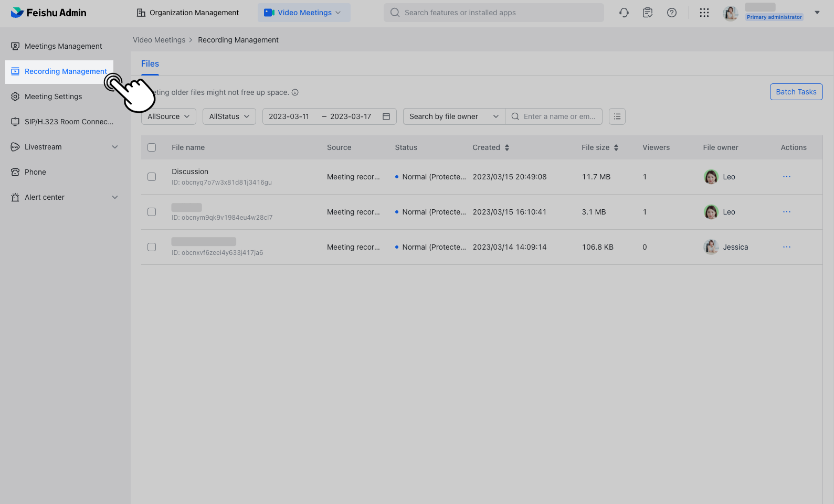Switch to the Files tab
The width and height of the screenshot is (834, 504).
pos(150,63)
